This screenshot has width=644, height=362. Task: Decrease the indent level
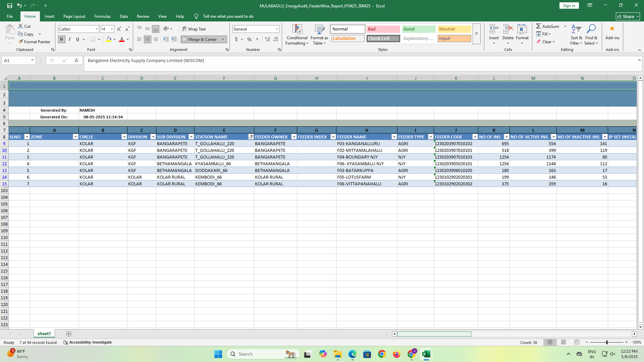166,39
